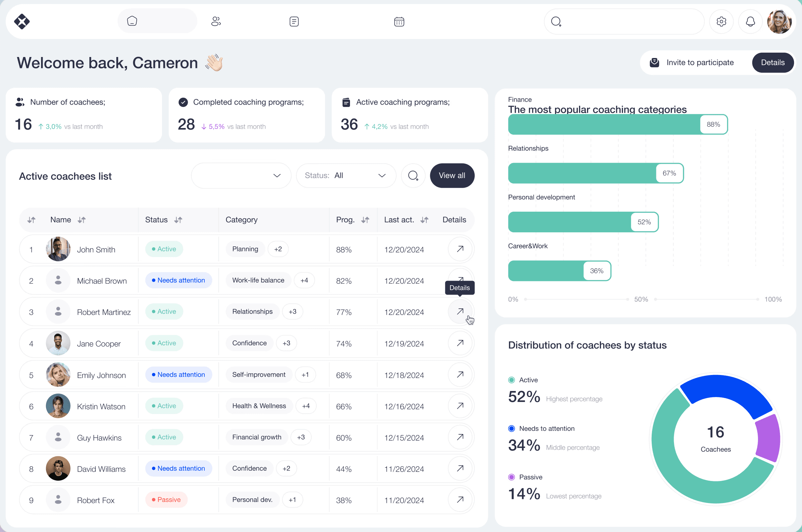Click the dark Details button at top right
The height and width of the screenshot is (532, 802).
[772, 62]
